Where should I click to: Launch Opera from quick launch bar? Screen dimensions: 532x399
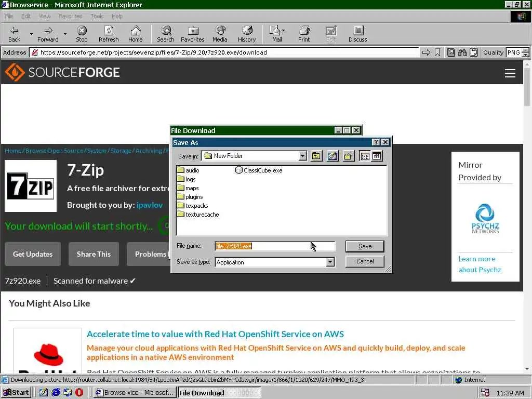point(79,392)
